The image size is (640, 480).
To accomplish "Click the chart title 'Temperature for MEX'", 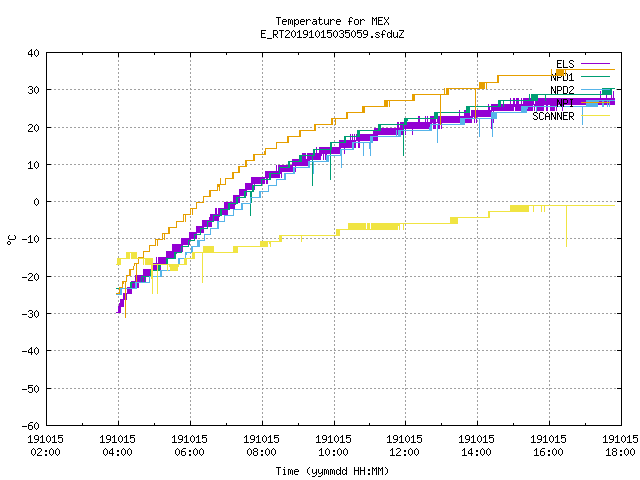I will coord(332,21).
